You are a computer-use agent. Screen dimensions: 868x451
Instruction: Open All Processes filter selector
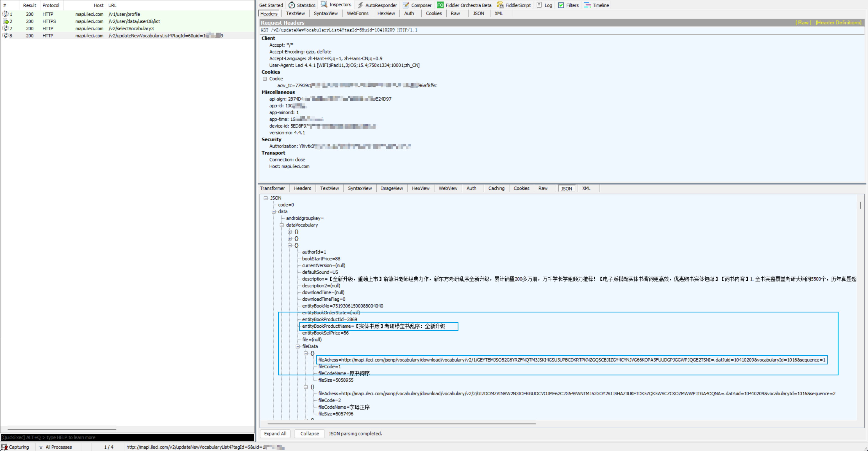pyautogui.click(x=55, y=447)
